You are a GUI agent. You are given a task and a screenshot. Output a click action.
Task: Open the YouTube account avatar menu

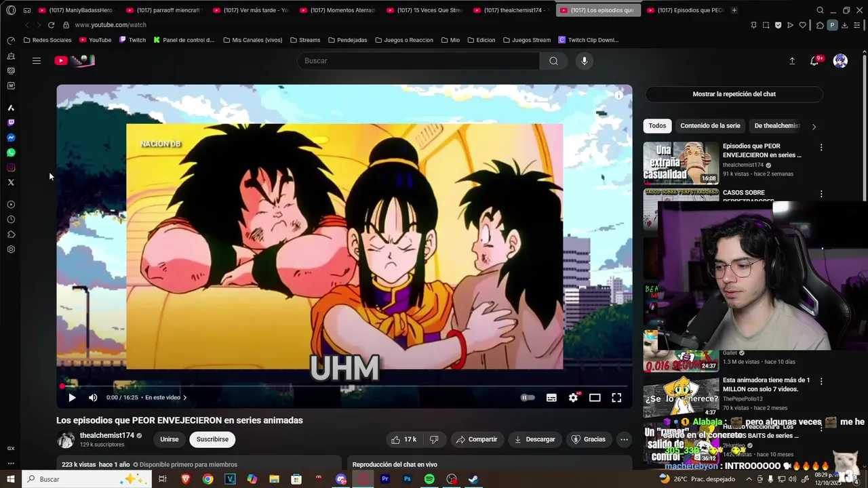tap(840, 61)
